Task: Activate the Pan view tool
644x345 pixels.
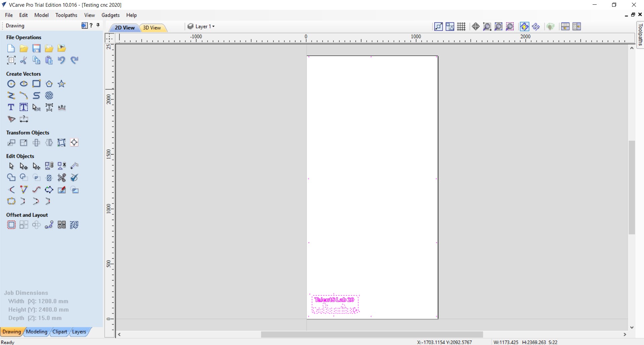Action: pyautogui.click(x=475, y=27)
